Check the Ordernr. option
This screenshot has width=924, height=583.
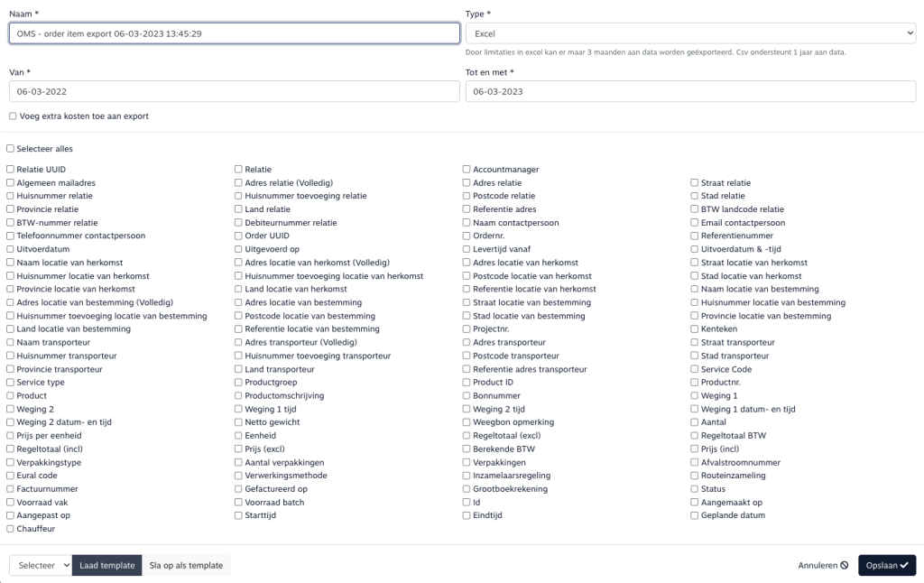tap(467, 236)
